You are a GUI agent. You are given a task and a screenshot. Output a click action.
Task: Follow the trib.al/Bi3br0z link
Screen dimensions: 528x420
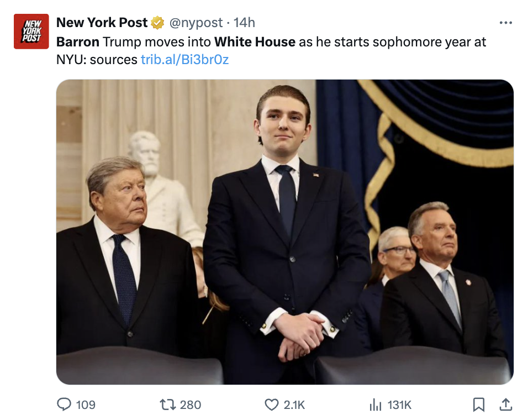(x=184, y=59)
